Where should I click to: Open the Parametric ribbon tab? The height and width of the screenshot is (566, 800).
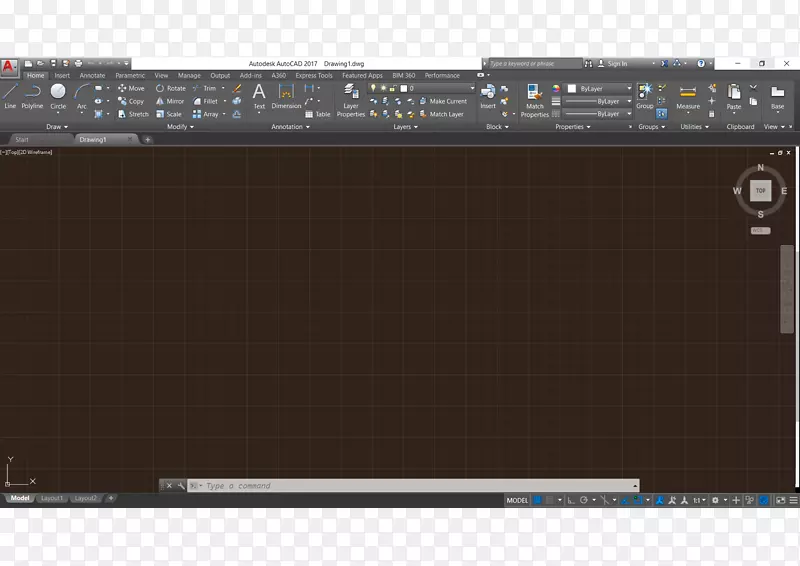click(x=130, y=76)
